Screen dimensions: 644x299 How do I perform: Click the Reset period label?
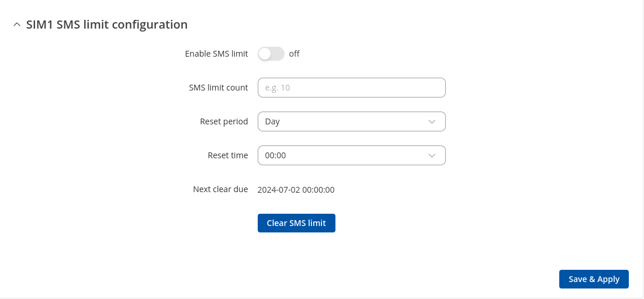[x=224, y=121]
